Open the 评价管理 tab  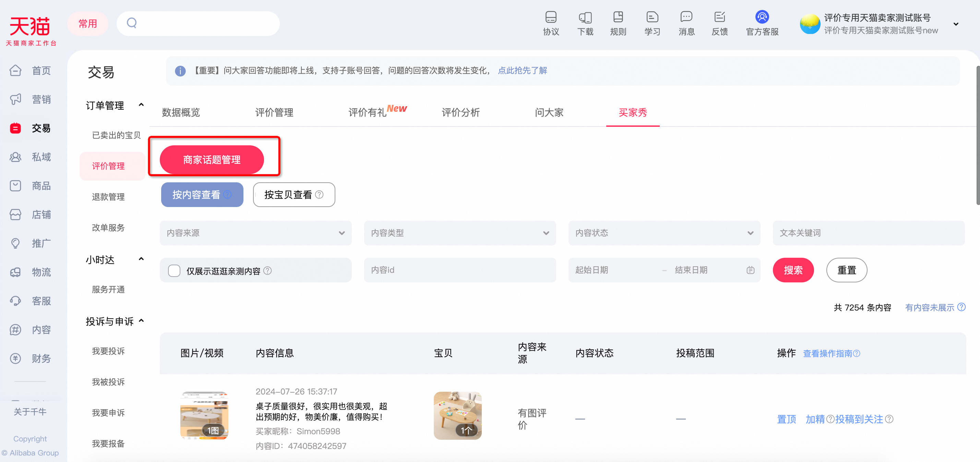pos(274,112)
